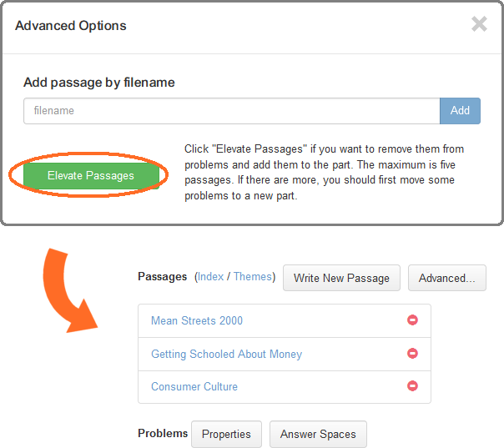
Task: Open Getting Schooled About Money passage
Action: (227, 355)
